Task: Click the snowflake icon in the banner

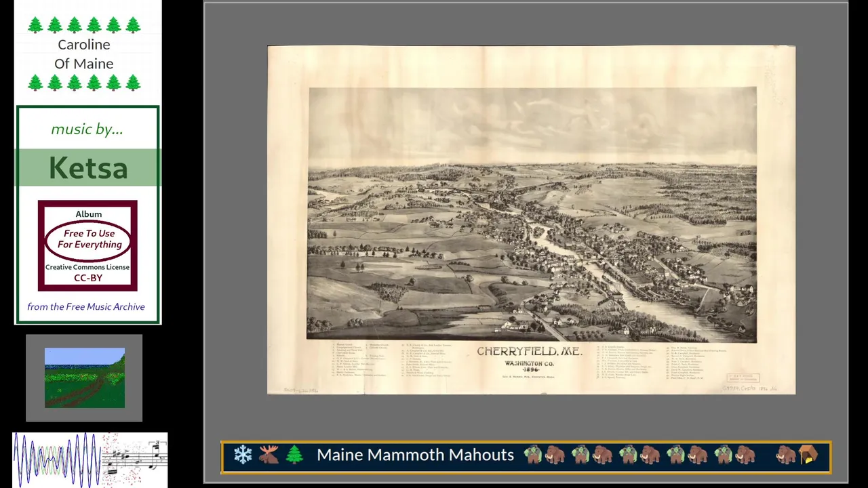Action: coord(243,455)
